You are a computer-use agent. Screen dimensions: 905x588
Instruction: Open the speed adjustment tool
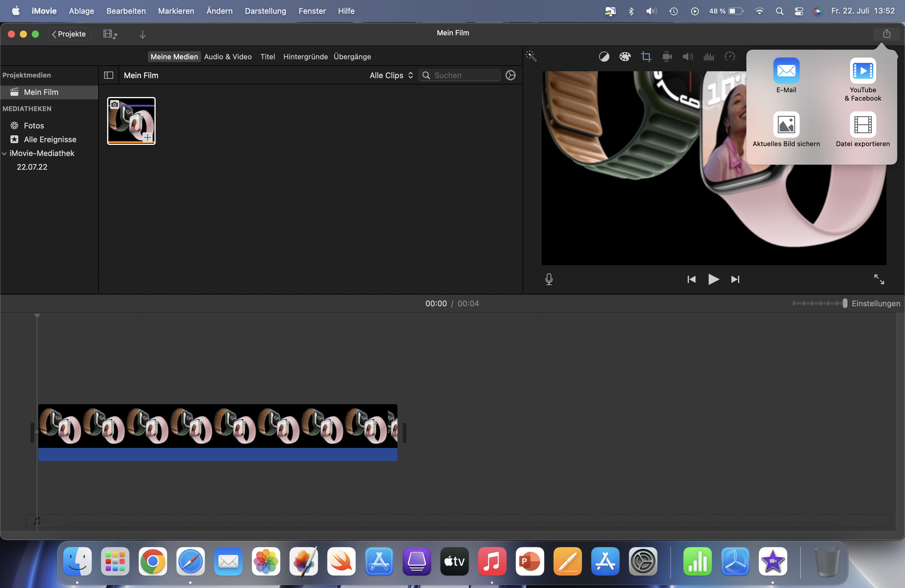click(x=730, y=57)
